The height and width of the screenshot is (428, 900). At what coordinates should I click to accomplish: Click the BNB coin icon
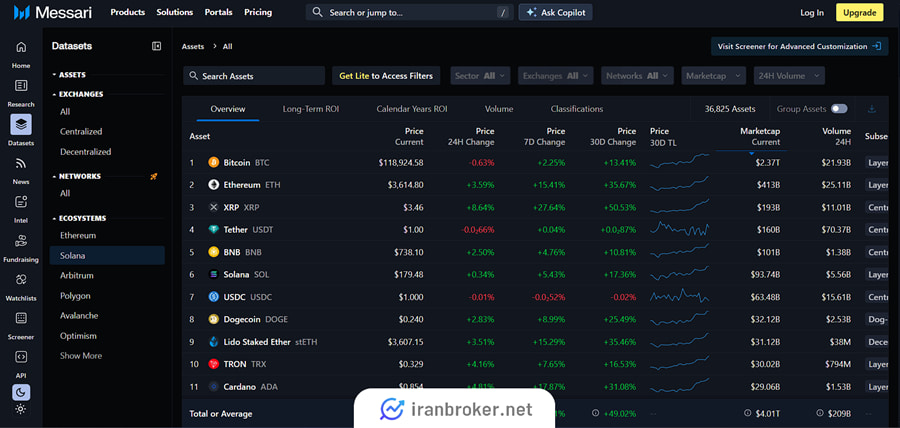click(x=214, y=252)
